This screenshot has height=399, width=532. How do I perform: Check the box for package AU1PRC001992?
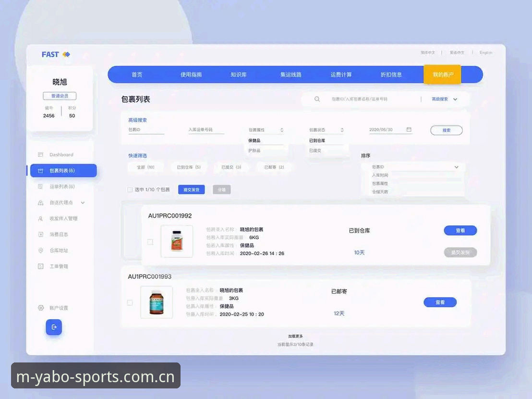(150, 242)
